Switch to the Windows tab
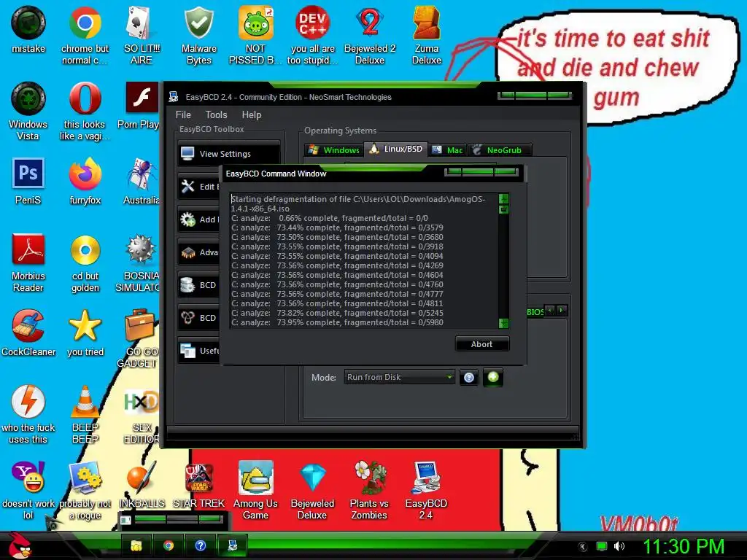The image size is (747, 560). (x=334, y=150)
